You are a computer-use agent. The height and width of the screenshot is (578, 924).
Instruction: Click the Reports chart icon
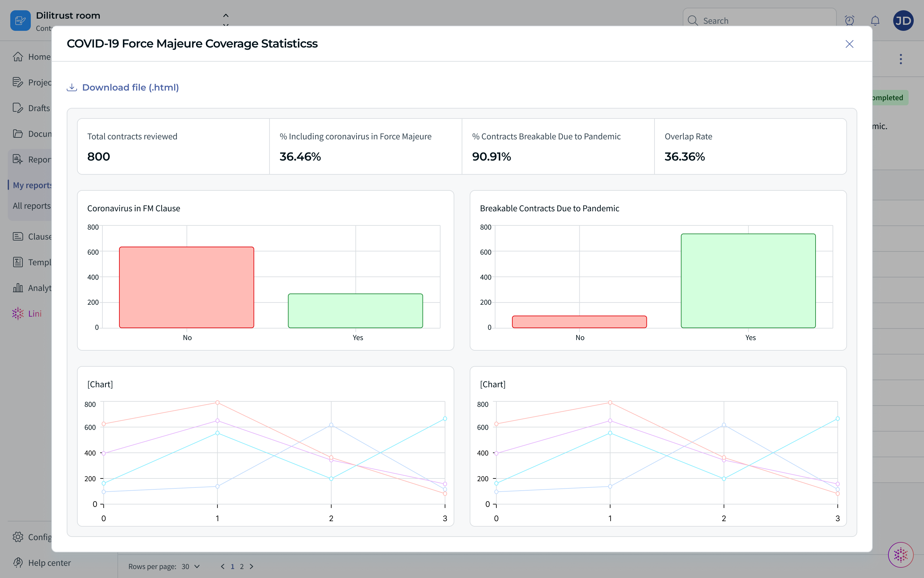pos(18,159)
